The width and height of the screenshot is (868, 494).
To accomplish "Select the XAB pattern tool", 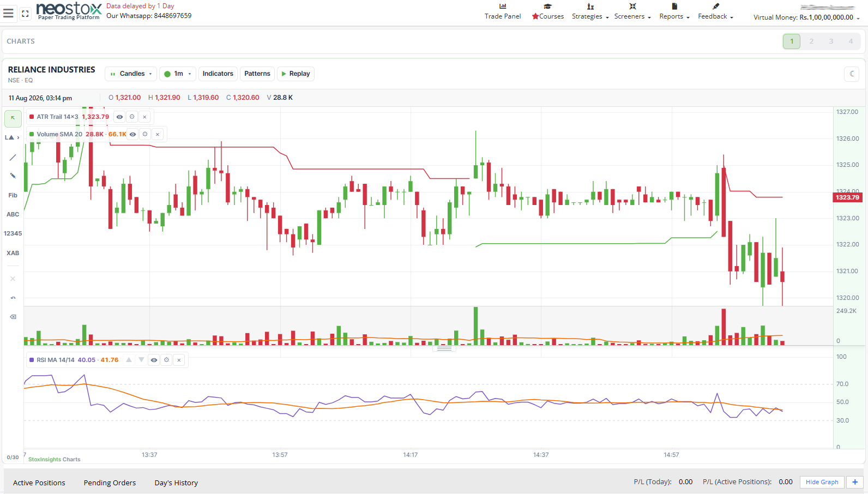I will [x=13, y=253].
